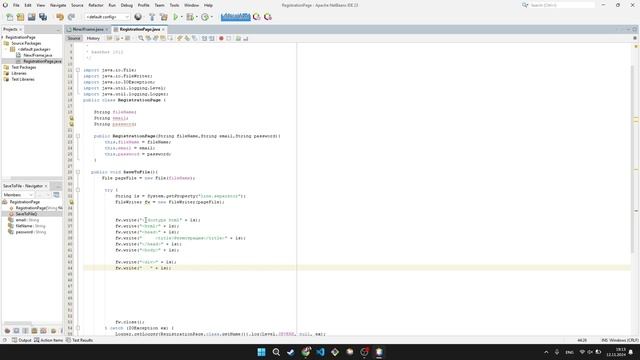Click the last icon right of memory bar
This screenshot has width=640, height=360.
coord(268,17)
